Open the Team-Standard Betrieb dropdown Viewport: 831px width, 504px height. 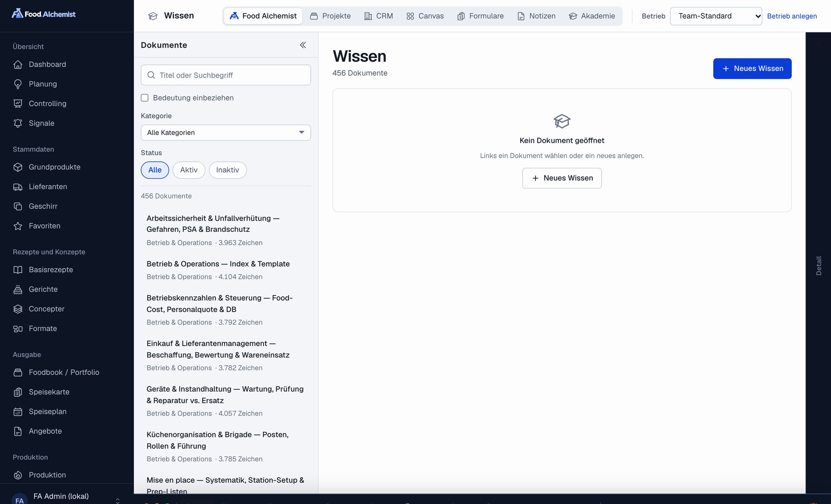[x=716, y=16]
